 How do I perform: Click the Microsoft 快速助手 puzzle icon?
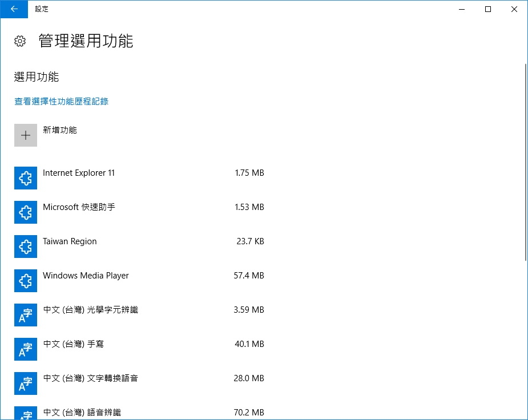26,212
